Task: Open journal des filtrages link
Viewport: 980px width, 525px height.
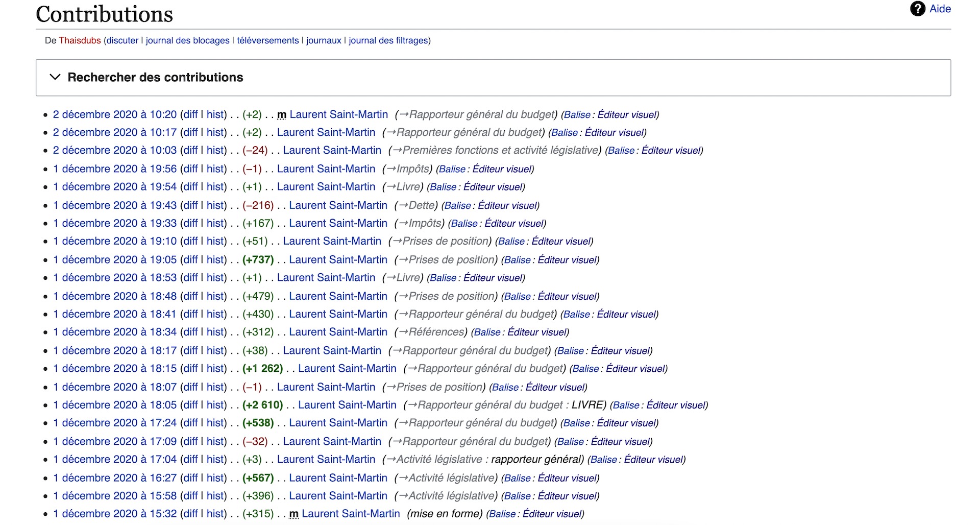Action: coord(388,40)
